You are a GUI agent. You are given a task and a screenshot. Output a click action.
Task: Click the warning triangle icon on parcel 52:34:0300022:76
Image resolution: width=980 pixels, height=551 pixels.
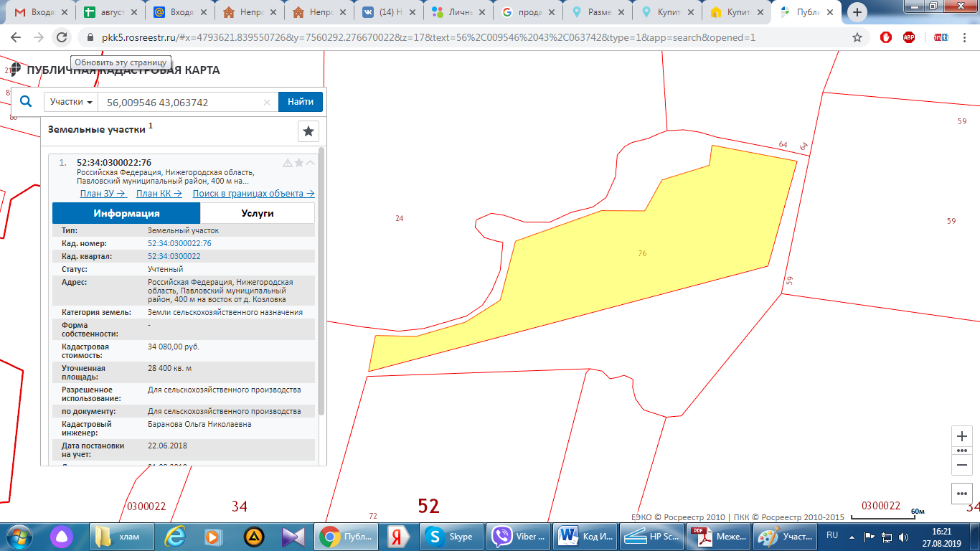tap(288, 163)
